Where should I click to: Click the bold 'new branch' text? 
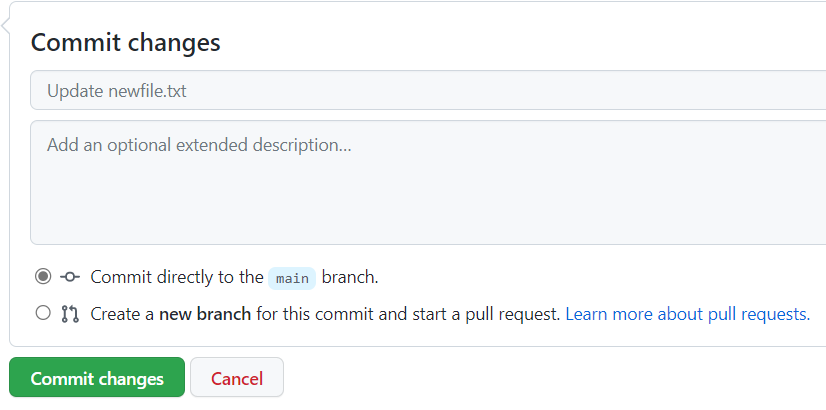pyautogui.click(x=205, y=314)
